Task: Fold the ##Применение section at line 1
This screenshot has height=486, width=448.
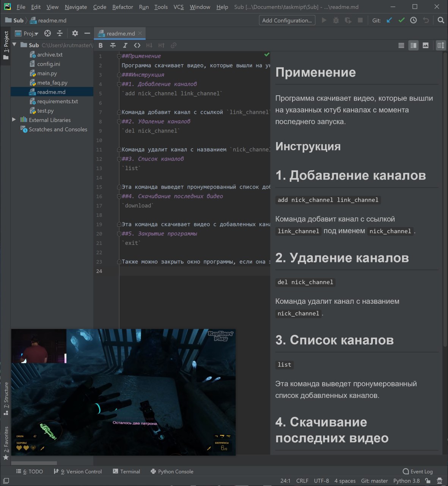Action: pos(119,56)
